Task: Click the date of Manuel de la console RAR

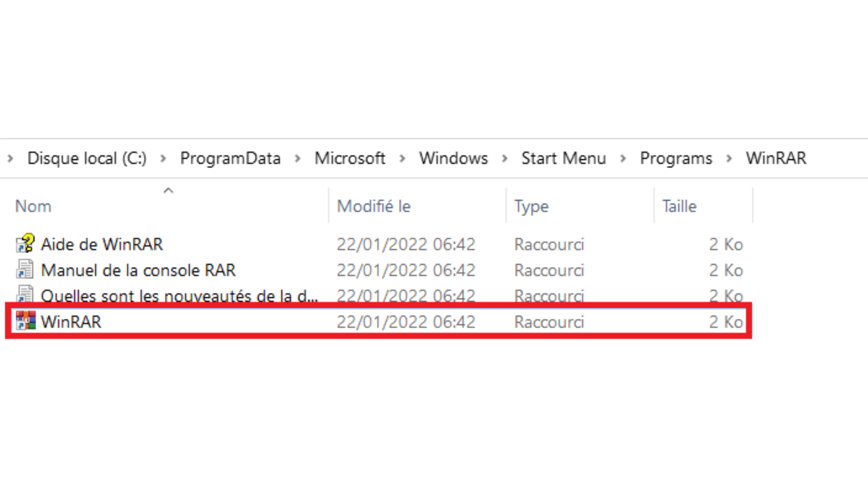Action: 406,270
